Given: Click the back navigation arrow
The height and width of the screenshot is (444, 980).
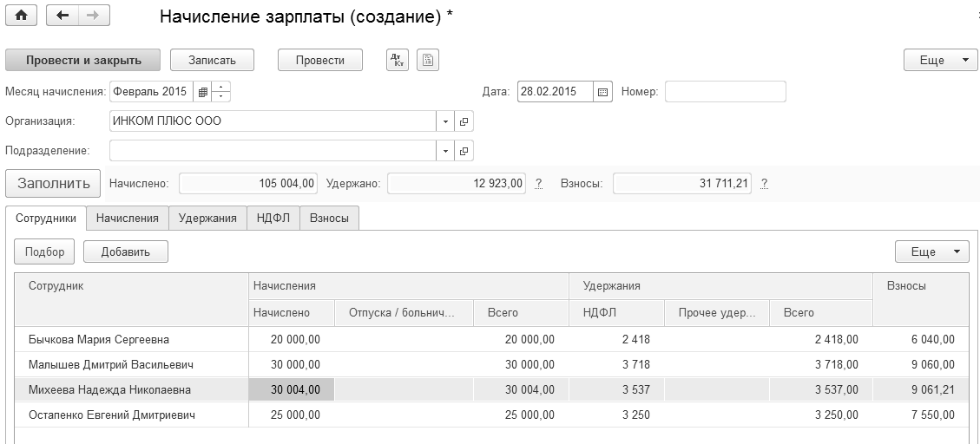Looking at the screenshot, I should pyautogui.click(x=62, y=16).
